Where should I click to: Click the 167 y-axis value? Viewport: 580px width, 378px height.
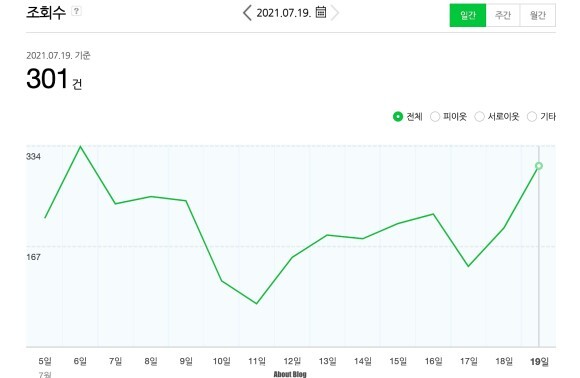(x=33, y=257)
